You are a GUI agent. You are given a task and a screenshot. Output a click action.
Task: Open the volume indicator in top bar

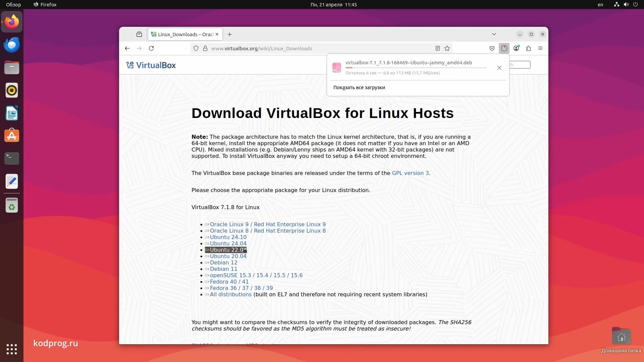point(626,5)
